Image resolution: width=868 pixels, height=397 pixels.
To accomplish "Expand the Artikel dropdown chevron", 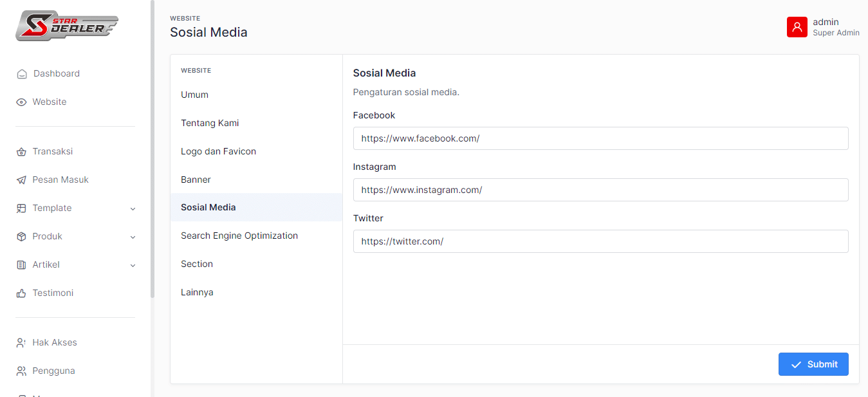I will pyautogui.click(x=133, y=266).
